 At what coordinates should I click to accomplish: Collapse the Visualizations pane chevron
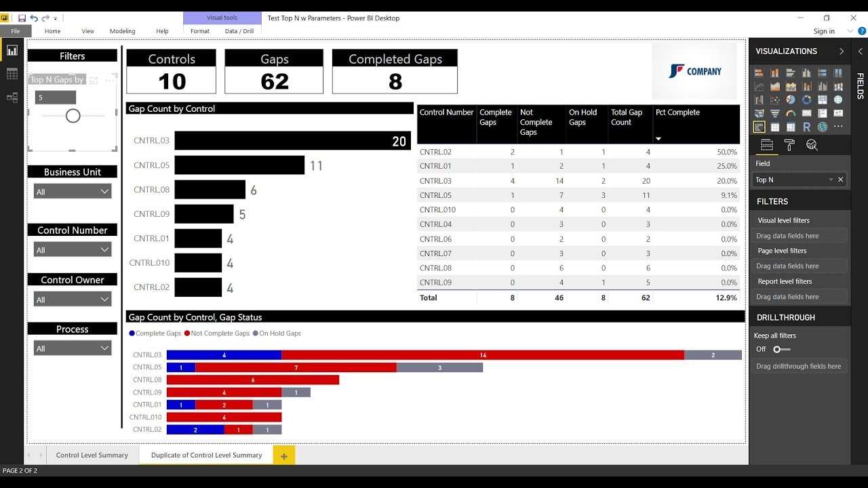pos(842,51)
